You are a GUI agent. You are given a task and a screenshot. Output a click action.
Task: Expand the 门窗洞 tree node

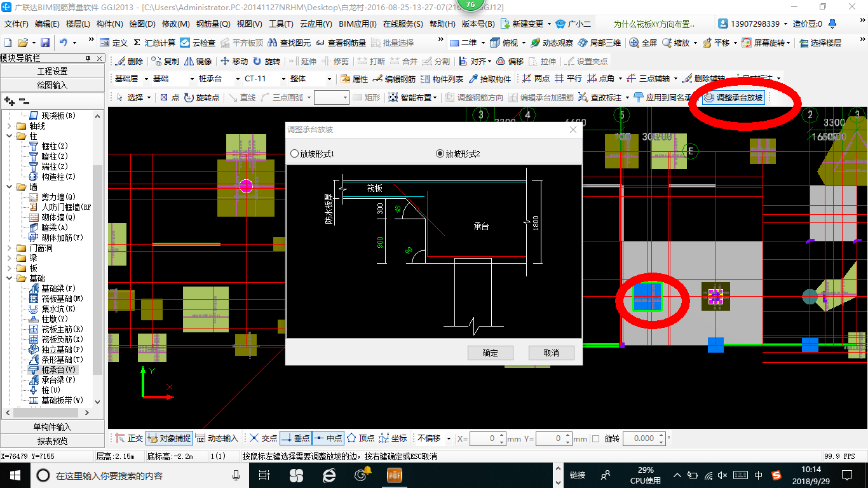(x=10, y=248)
